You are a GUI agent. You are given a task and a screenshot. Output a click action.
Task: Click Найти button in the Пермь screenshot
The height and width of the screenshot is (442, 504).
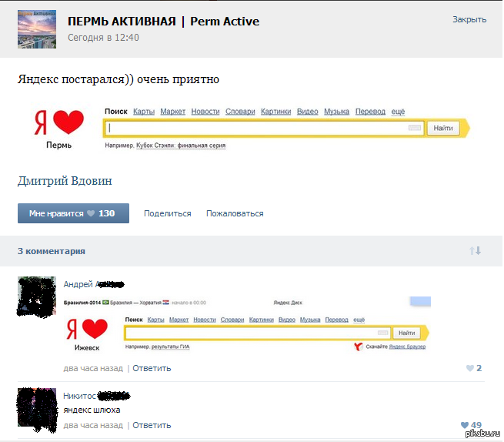[443, 128]
